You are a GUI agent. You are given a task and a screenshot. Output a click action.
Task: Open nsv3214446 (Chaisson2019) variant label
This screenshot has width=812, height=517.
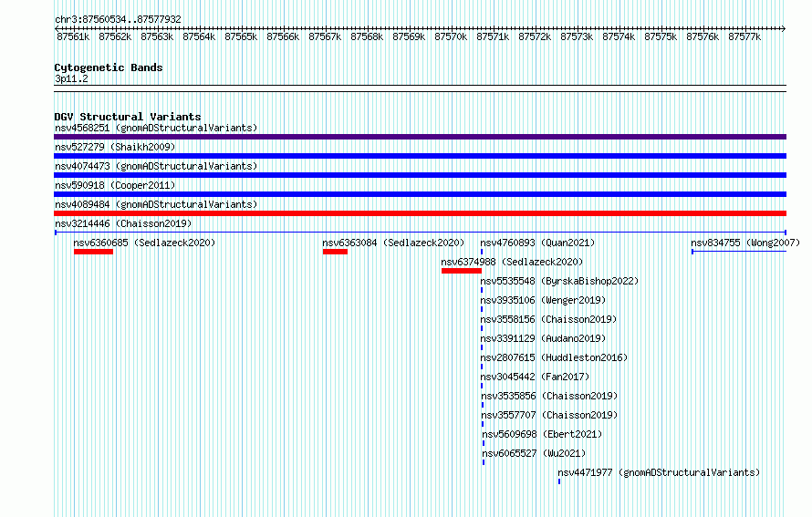123,223
